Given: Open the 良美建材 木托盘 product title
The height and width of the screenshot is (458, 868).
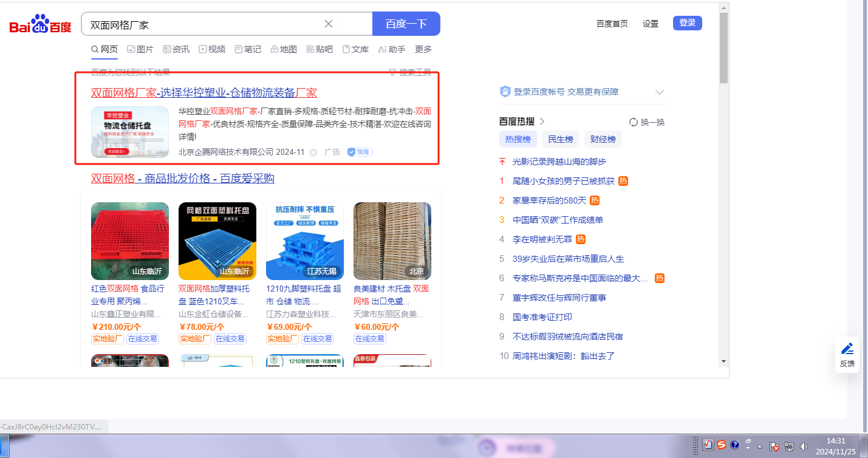Looking at the screenshot, I should (x=391, y=295).
